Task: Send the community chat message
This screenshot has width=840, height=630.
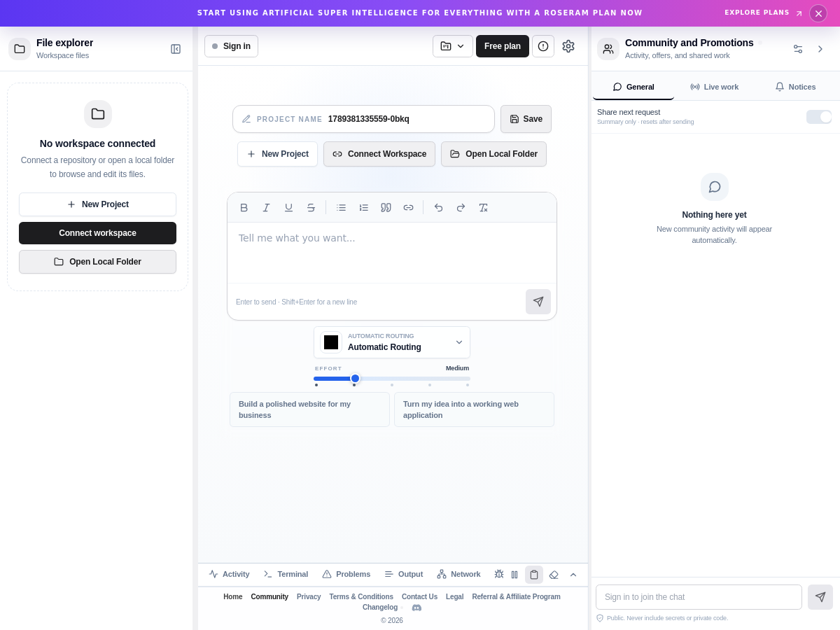Action: [820, 597]
